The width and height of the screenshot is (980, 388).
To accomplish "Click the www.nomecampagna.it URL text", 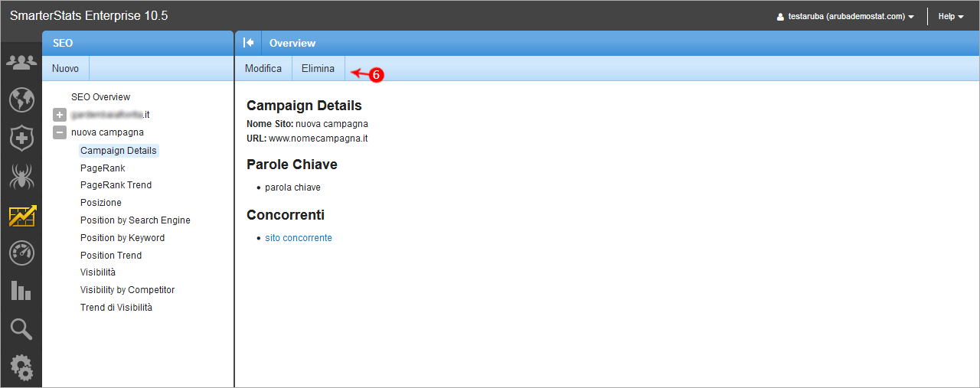I will tap(318, 139).
